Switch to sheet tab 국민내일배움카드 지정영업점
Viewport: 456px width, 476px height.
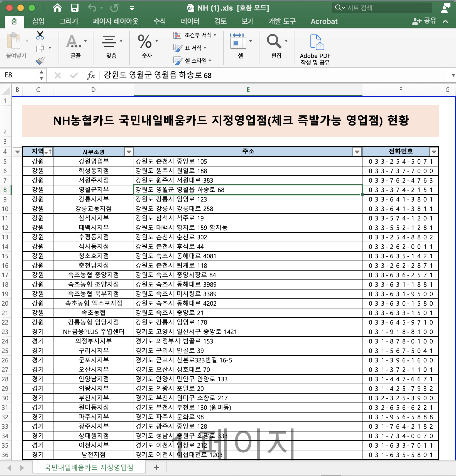click(x=89, y=467)
